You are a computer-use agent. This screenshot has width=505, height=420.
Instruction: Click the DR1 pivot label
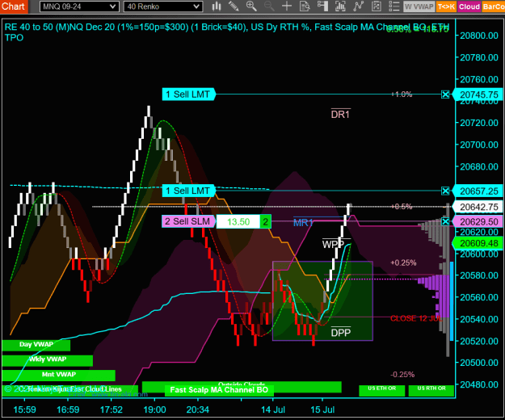pyautogui.click(x=341, y=114)
